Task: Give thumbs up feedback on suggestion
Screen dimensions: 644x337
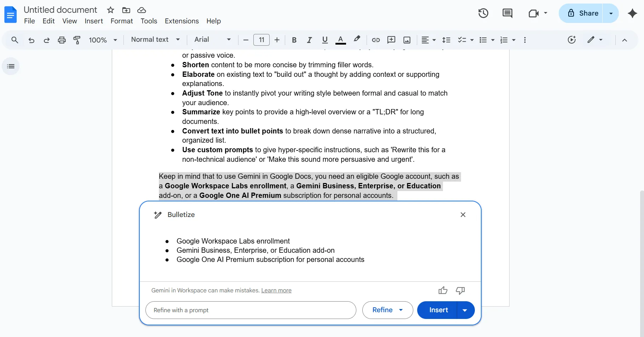Action: [x=443, y=291]
